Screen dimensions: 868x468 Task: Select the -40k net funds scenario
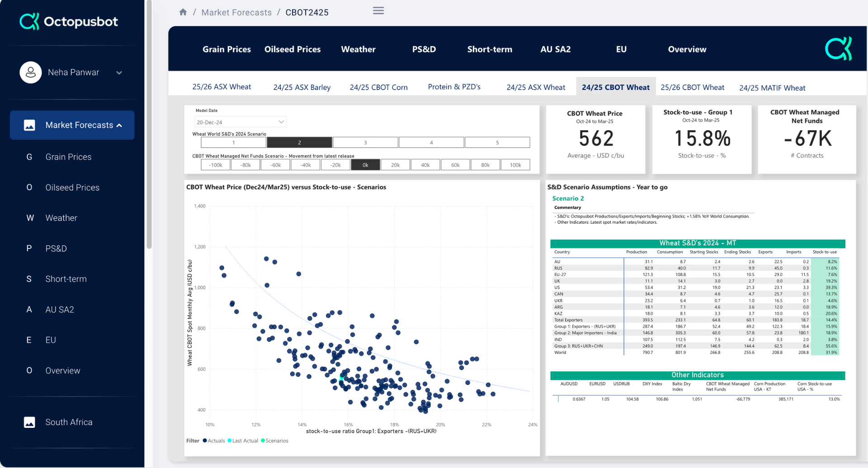click(306, 165)
